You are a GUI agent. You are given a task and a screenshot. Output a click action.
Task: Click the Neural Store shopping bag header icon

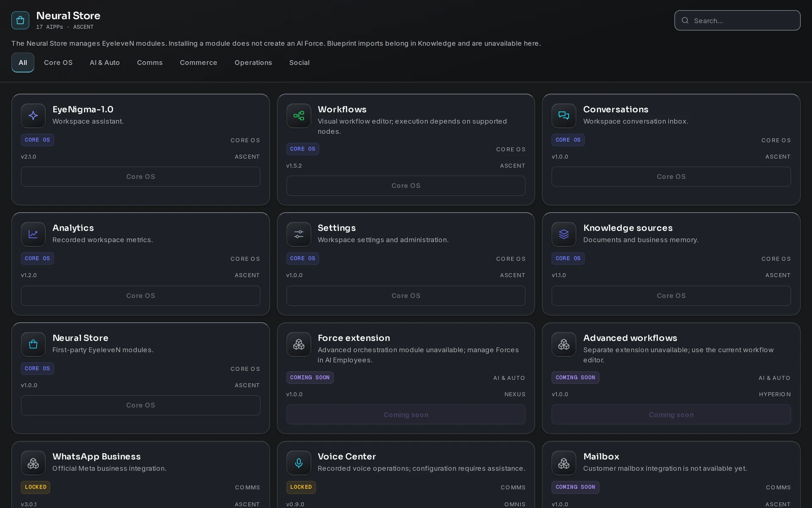click(x=20, y=20)
